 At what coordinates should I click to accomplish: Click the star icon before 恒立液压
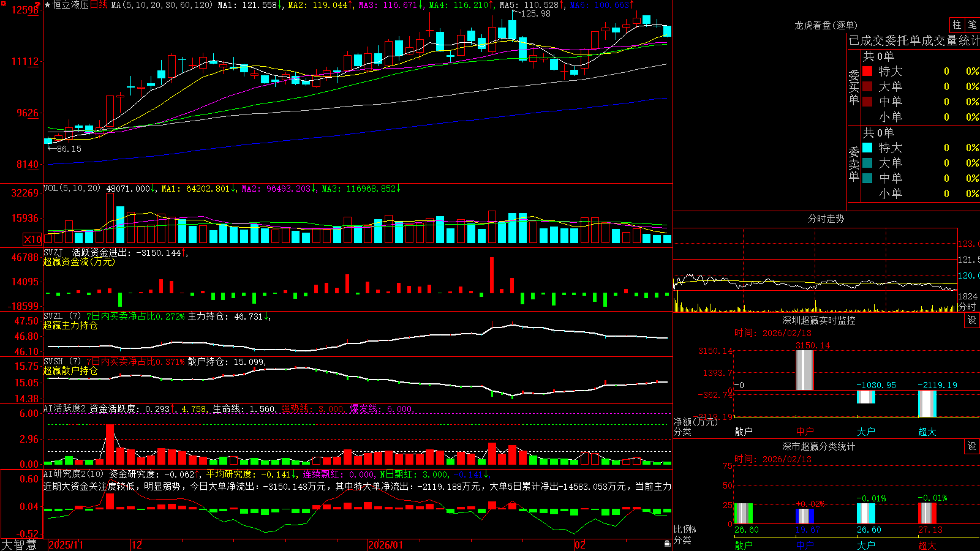48,5
